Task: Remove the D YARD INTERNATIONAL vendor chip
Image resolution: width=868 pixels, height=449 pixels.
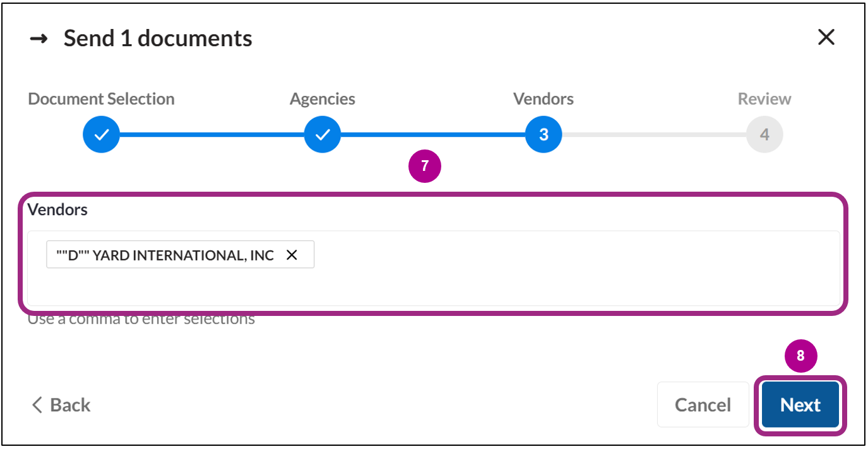Action: pos(292,255)
